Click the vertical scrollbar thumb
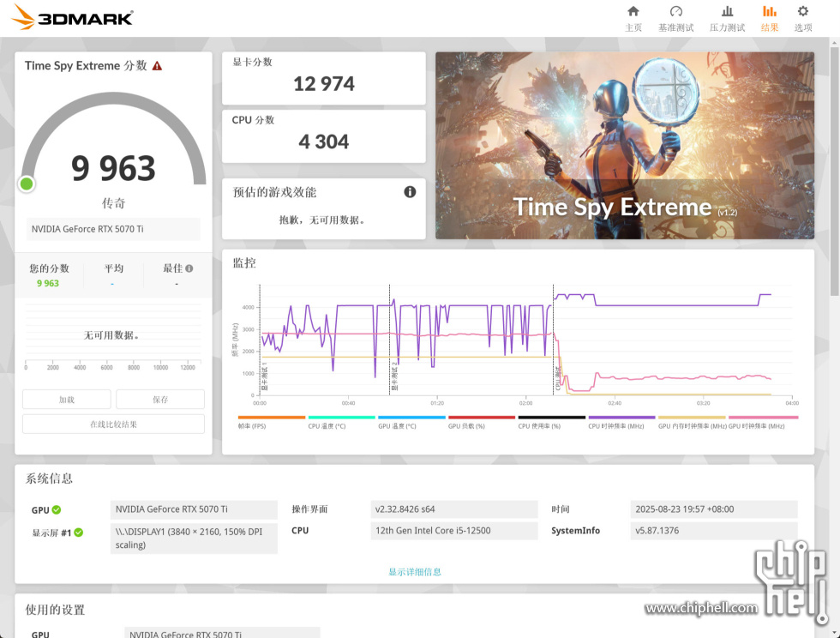Screen dimensions: 840x638 pos(835,171)
